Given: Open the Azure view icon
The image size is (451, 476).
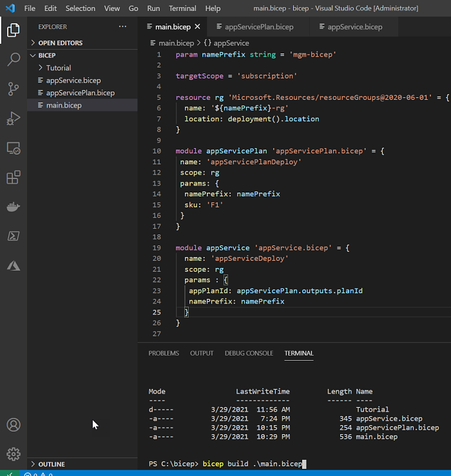Looking at the screenshot, I should [14, 265].
